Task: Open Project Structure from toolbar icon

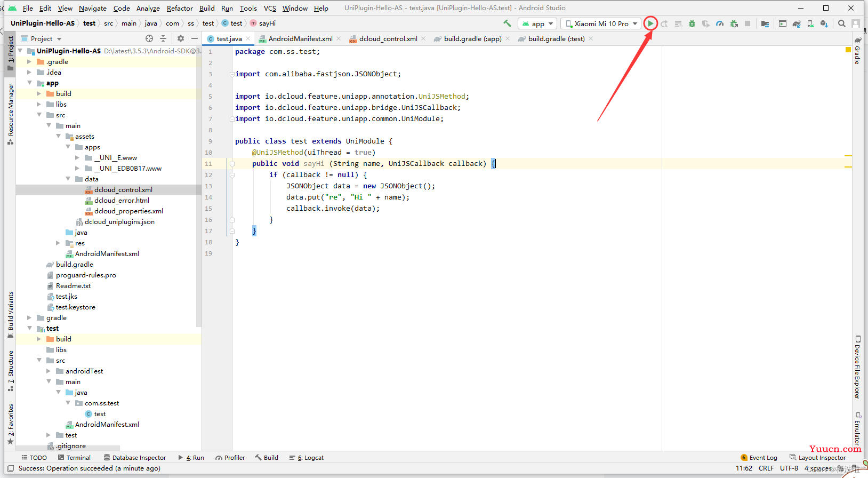Action: (765, 23)
